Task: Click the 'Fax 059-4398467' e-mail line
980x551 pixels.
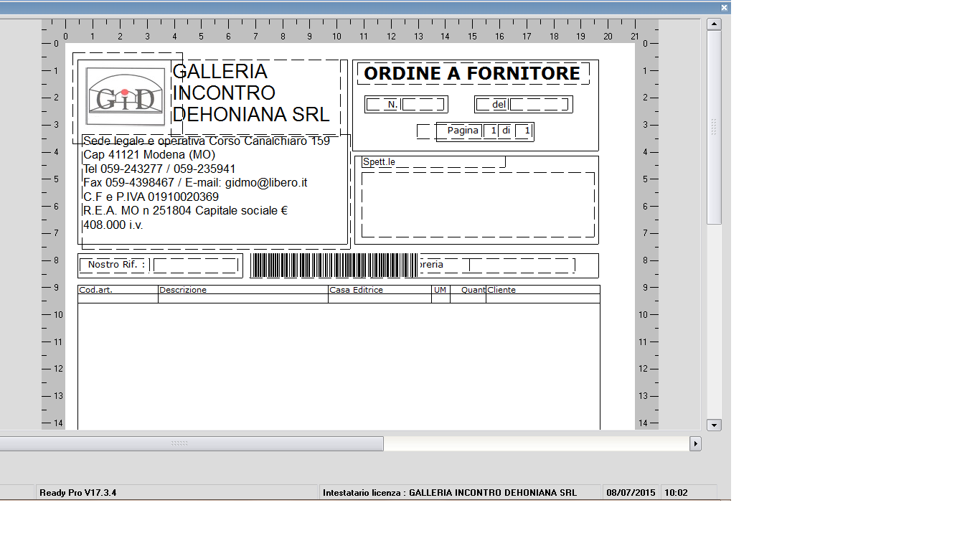Action: tap(195, 183)
